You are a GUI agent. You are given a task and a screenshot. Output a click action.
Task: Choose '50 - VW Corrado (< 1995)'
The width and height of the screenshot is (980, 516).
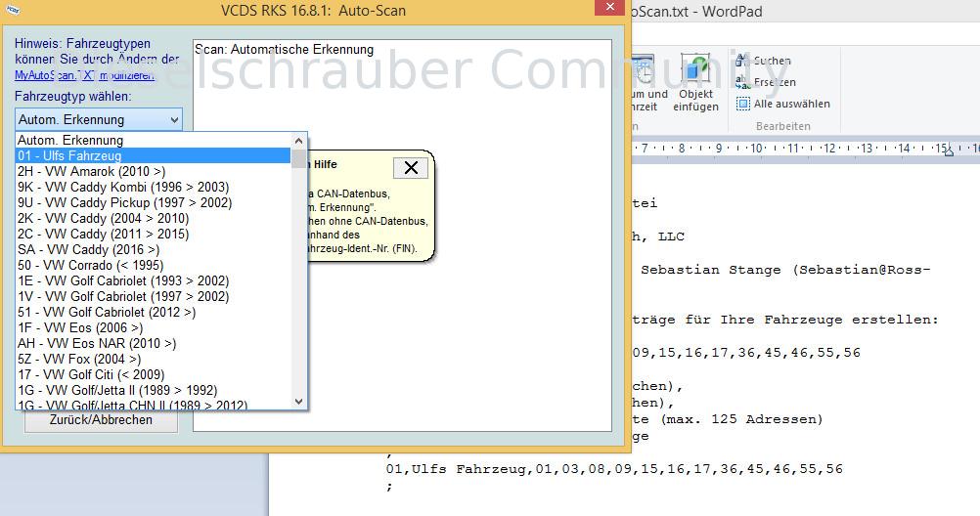click(154, 265)
